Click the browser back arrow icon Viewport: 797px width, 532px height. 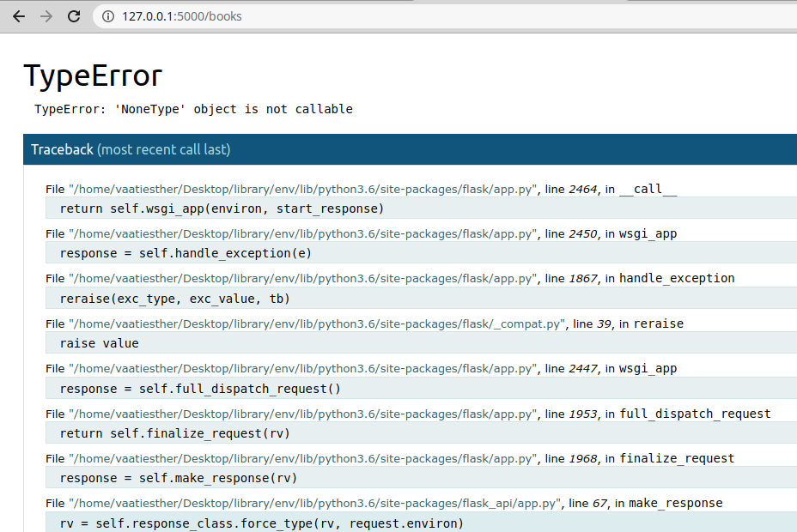[18, 15]
